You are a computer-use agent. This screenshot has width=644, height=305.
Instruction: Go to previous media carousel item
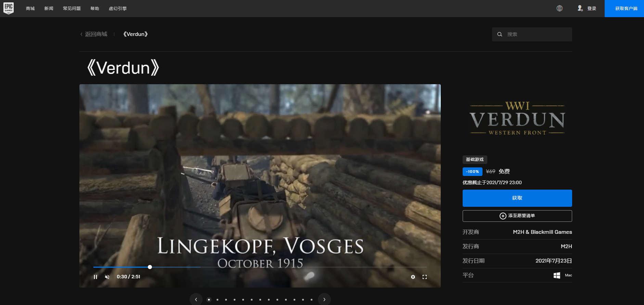point(196,299)
